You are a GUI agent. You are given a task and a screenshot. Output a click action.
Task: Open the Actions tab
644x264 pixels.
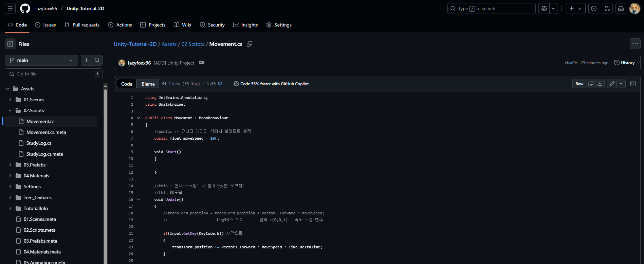120,25
